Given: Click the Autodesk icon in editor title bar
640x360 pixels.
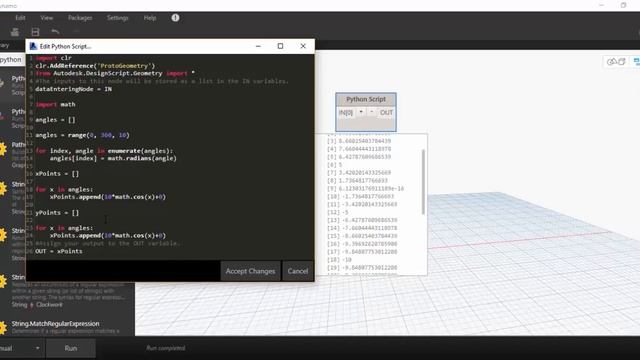Looking at the screenshot, I should (x=33, y=46).
